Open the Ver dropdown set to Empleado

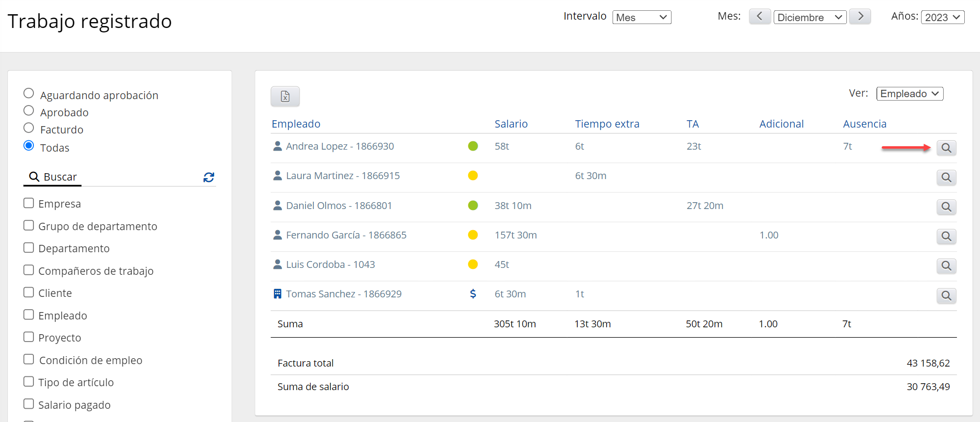click(909, 94)
